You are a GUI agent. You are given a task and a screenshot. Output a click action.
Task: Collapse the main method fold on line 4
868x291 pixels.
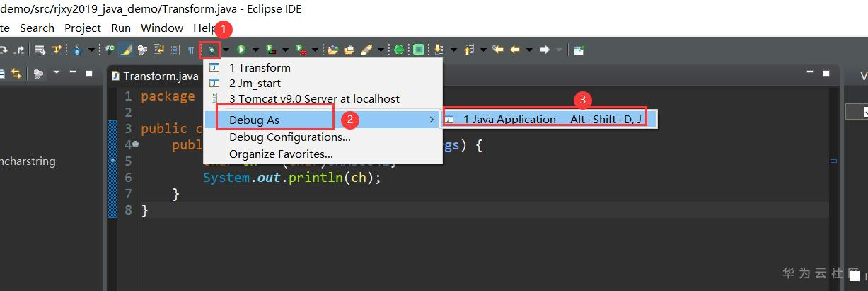(x=135, y=144)
